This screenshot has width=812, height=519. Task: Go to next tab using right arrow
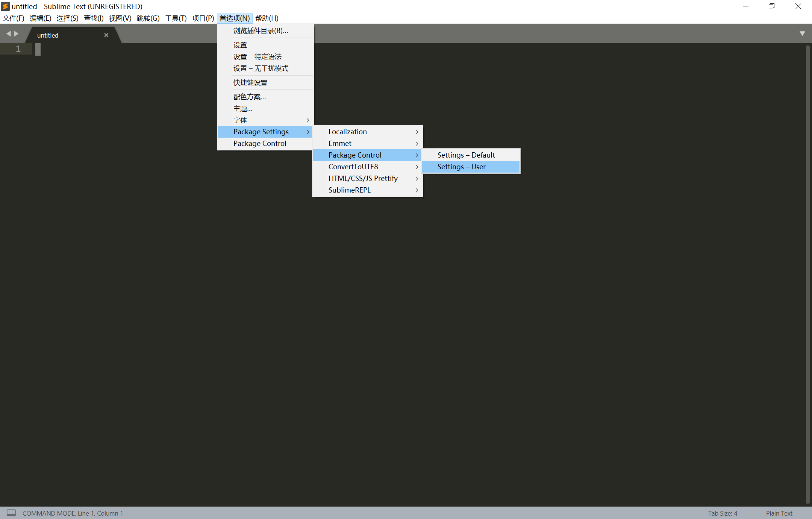point(16,34)
